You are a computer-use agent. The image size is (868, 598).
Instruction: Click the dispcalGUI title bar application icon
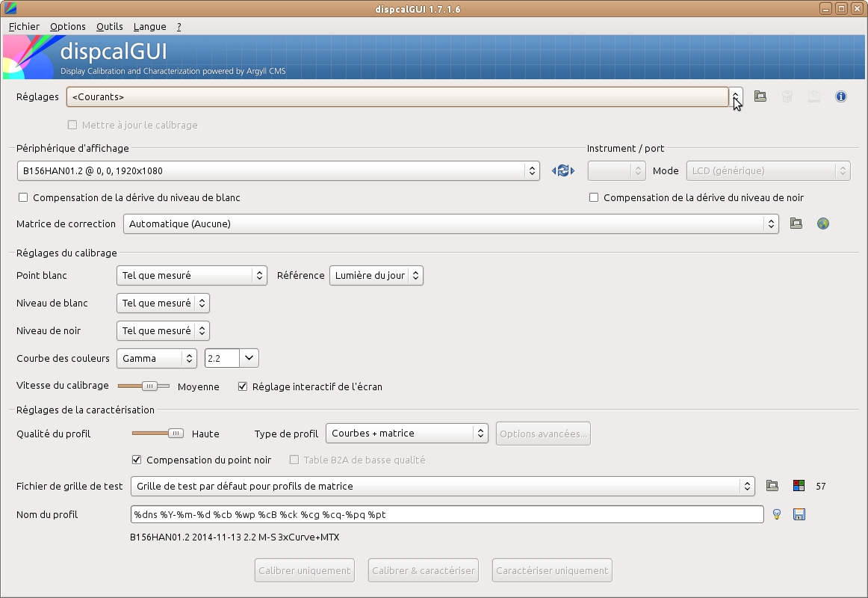[10, 8]
